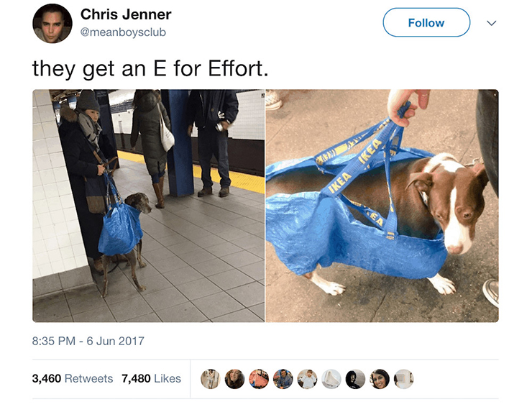Open Chris Jenner's profile avatar
Viewport: 532px width, 407px height.
point(52,24)
